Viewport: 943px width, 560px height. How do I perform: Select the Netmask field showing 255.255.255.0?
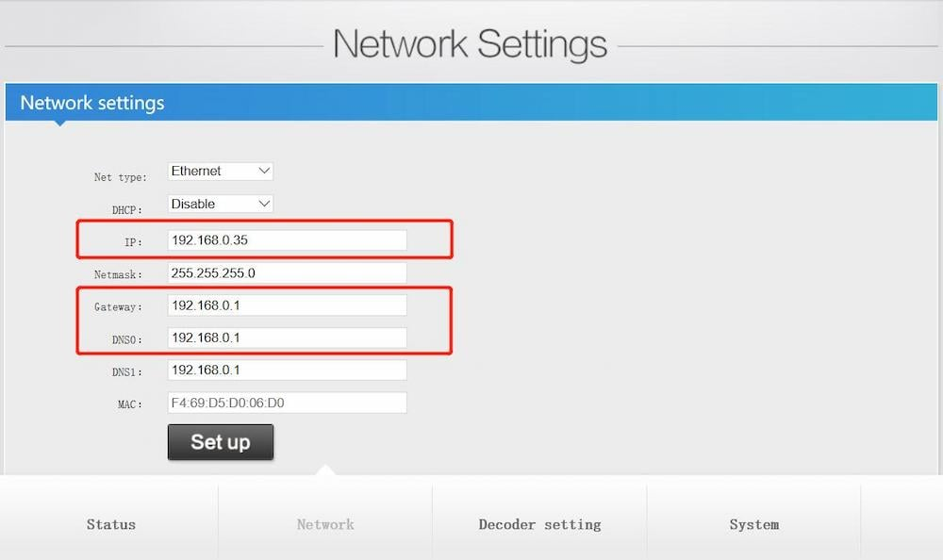tap(287, 272)
